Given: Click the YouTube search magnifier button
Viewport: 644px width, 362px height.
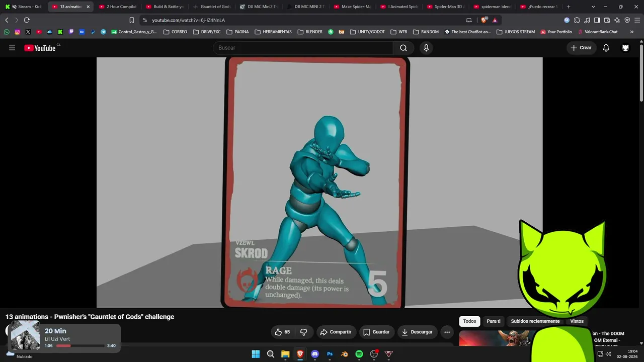Looking at the screenshot, I should click(x=404, y=48).
